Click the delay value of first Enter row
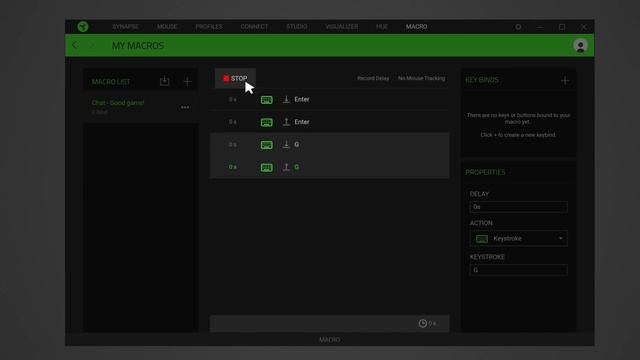The width and height of the screenshot is (640, 360). coord(232,100)
